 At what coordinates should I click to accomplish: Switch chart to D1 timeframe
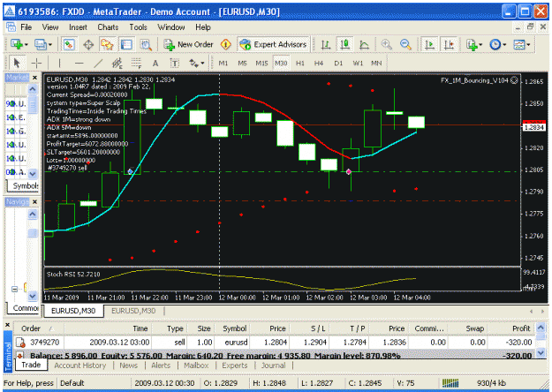pyautogui.click(x=338, y=64)
